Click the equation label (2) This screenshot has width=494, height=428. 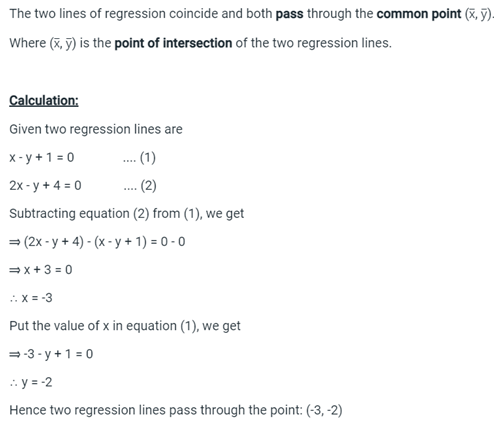(x=148, y=186)
